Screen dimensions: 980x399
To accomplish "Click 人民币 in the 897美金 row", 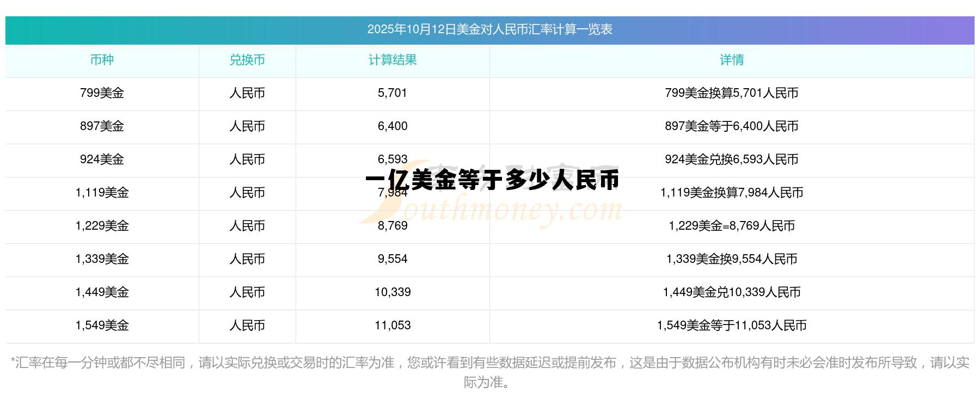I will 247,126.
